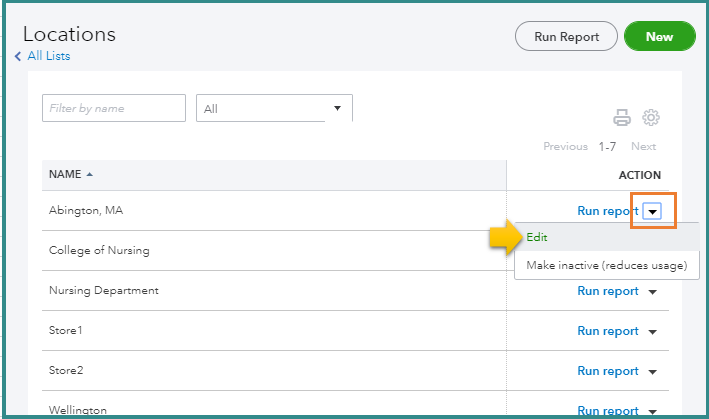Go back to All Lists

(x=48, y=57)
